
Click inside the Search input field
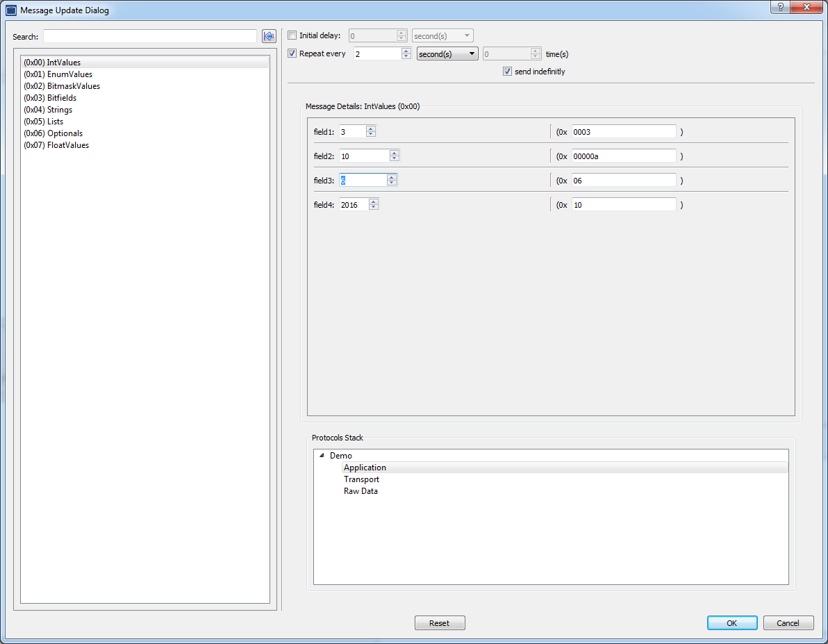click(x=149, y=36)
